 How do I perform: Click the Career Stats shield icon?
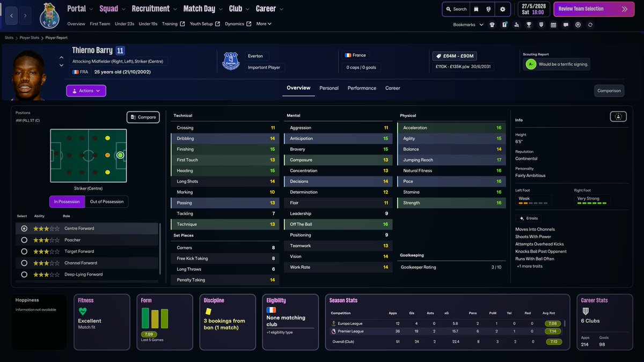coord(586,311)
